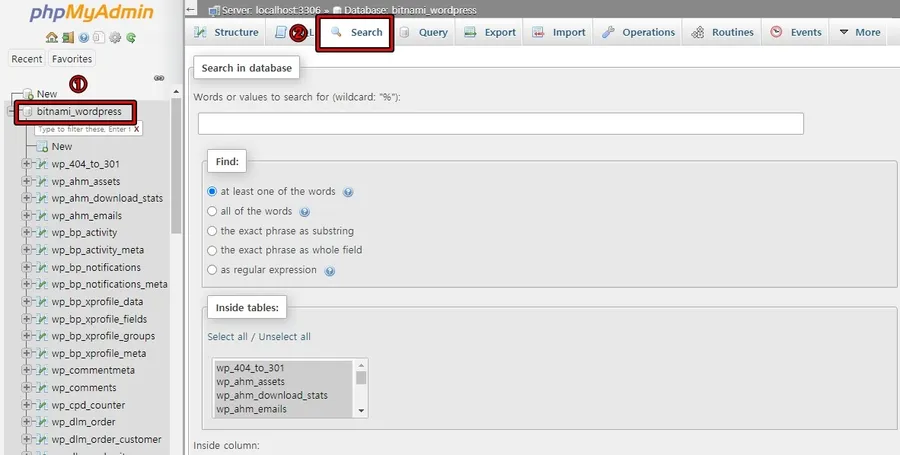900x455 pixels.
Task: Click the log out door icon
Action: 68,38
